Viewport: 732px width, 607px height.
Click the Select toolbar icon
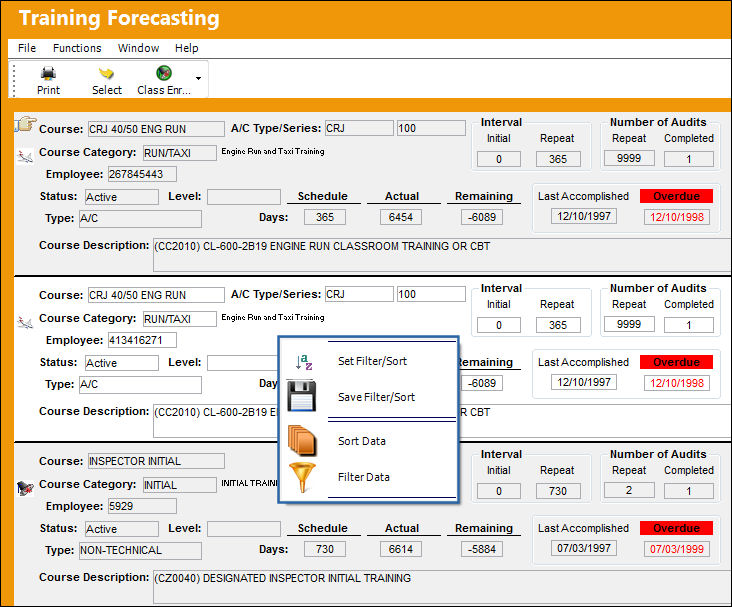coord(106,73)
